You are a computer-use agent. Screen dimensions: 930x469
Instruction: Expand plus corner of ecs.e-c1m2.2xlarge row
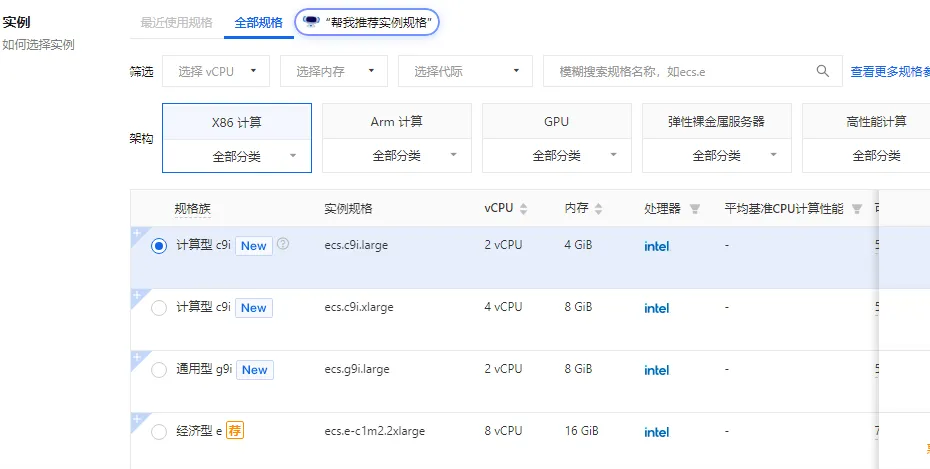point(137,419)
